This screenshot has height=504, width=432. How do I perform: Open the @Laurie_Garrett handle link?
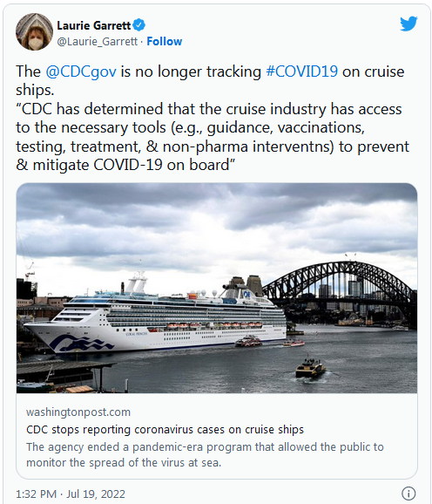click(x=98, y=42)
